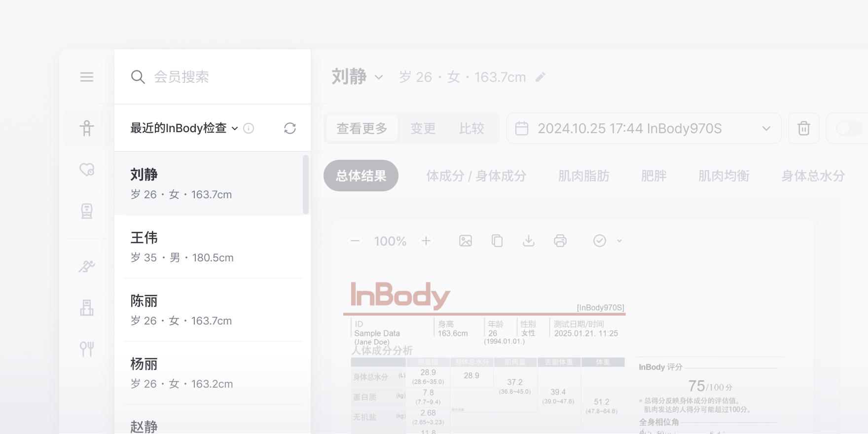The width and height of the screenshot is (868, 434).
Task: Print the report using the printer icon
Action: pyautogui.click(x=560, y=241)
